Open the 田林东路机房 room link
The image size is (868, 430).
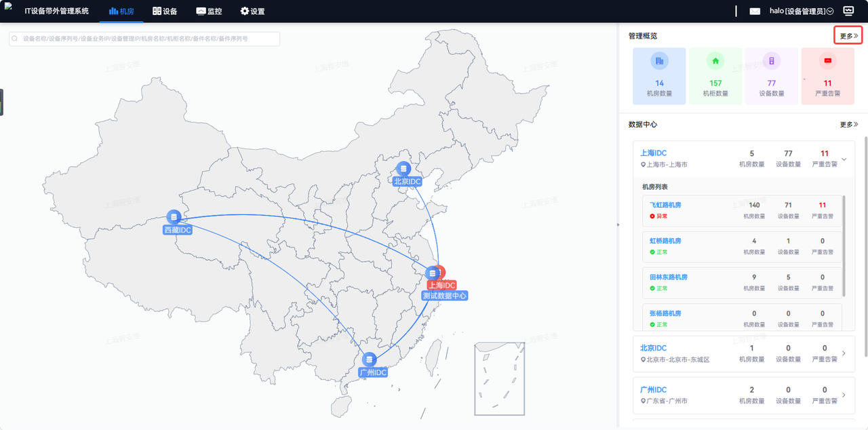click(x=669, y=277)
